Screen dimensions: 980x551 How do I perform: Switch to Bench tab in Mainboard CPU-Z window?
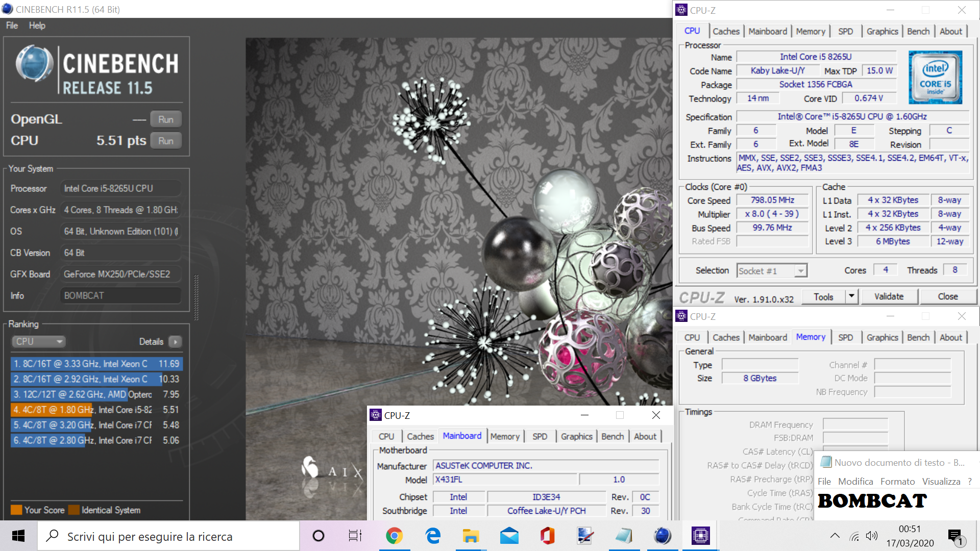612,437
